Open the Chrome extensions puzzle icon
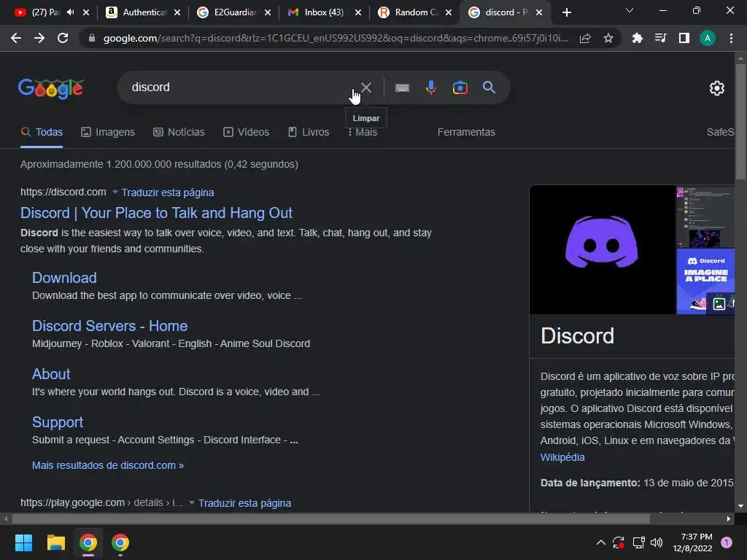747x560 pixels. 637,38
